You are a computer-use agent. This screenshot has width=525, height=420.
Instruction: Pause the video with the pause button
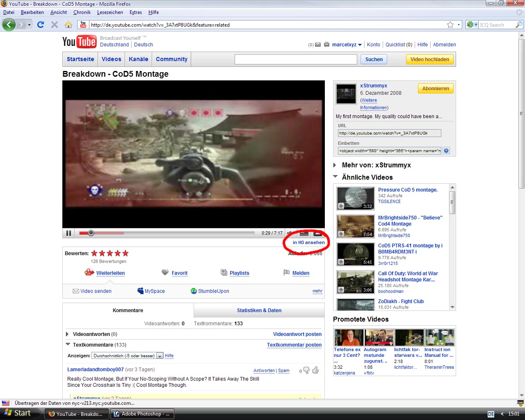click(x=68, y=233)
